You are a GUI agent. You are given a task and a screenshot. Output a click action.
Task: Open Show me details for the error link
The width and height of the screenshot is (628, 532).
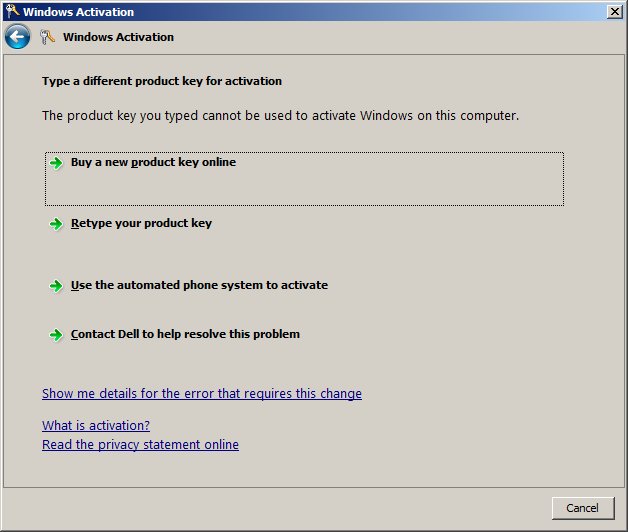(x=202, y=394)
